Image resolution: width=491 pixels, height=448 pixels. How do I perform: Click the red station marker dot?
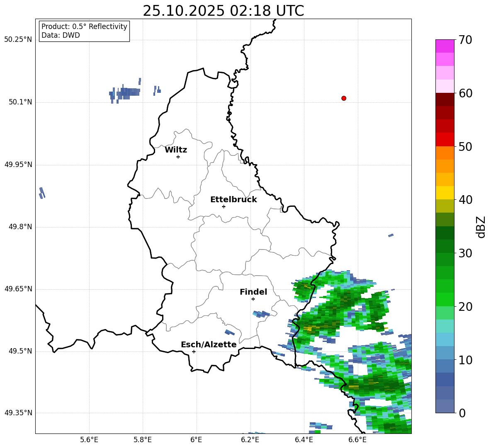344,98
